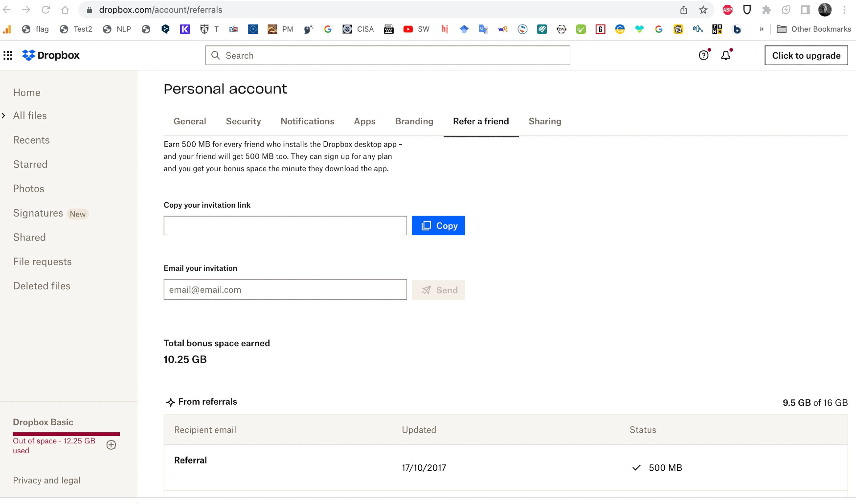Image resolution: width=856 pixels, height=504 pixels.
Task: Switch to the General tab
Action: click(190, 121)
